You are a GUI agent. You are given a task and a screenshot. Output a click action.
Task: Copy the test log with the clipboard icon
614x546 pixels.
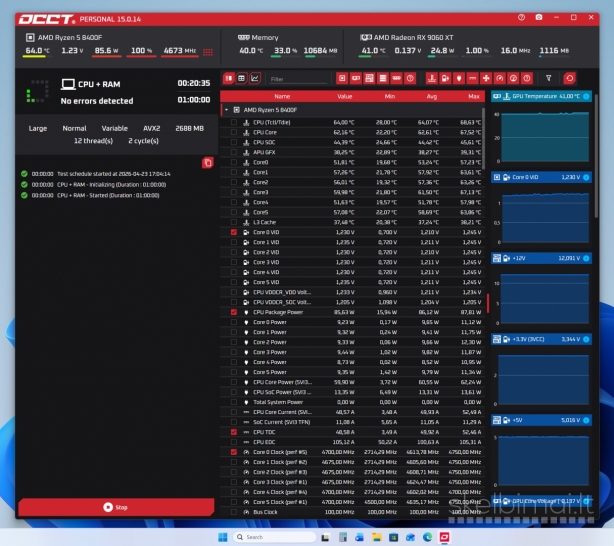[208, 163]
